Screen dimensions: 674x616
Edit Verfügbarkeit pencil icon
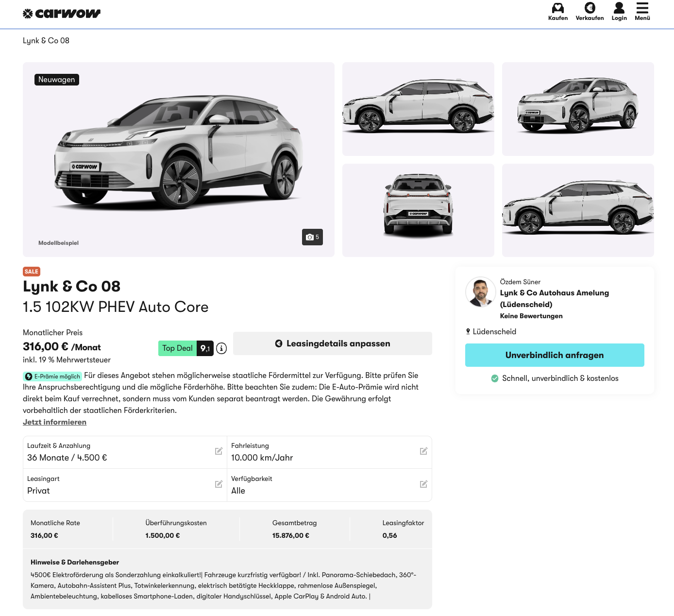coord(423,484)
